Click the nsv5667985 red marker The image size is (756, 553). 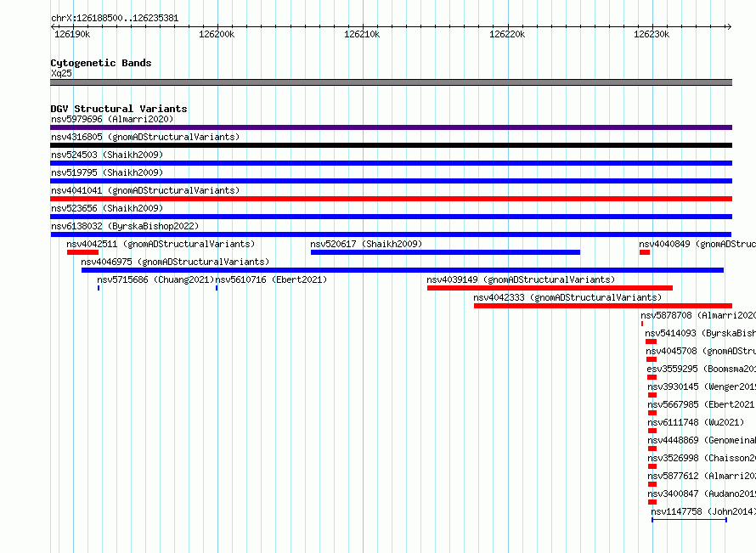tap(652, 413)
